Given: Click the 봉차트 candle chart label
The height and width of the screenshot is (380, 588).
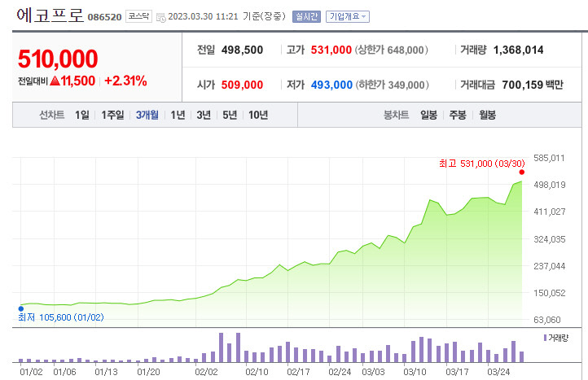Looking at the screenshot, I should pos(396,115).
